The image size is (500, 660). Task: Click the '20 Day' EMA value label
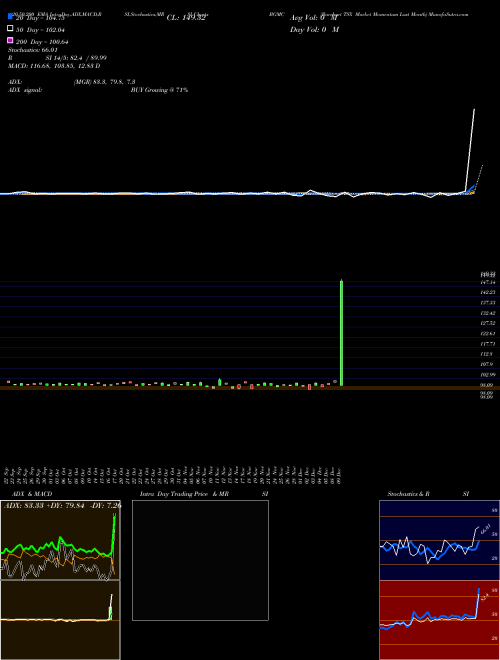pos(40,18)
